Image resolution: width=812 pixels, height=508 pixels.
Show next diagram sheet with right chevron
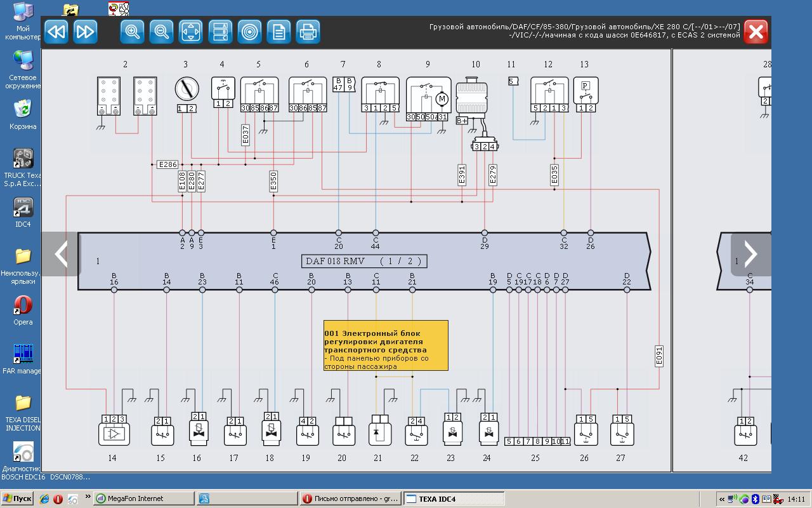coord(750,254)
